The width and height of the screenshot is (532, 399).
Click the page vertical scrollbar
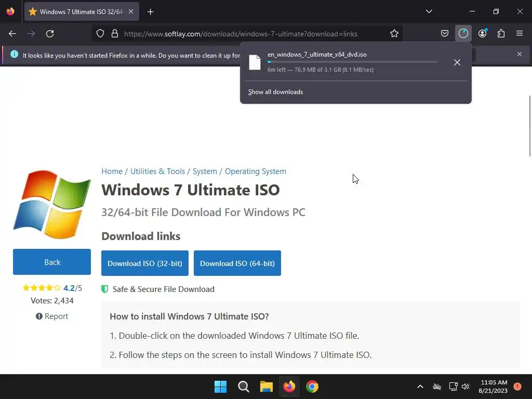point(530,126)
